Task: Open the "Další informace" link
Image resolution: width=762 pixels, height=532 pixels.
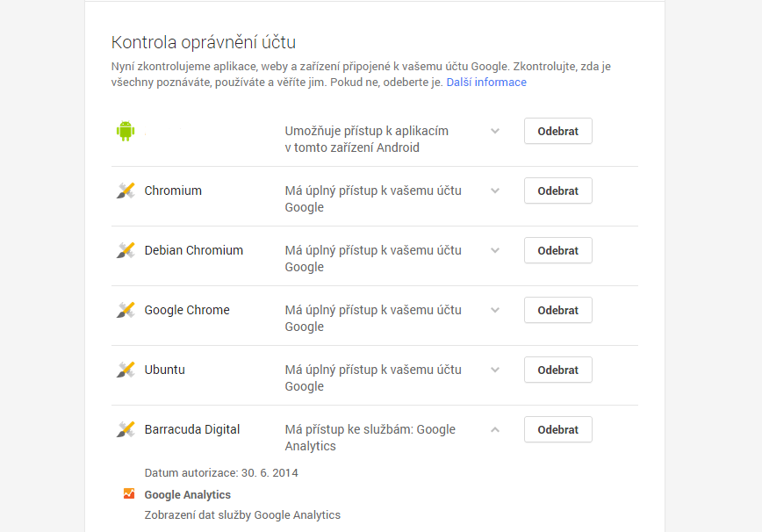Action: 486,83
